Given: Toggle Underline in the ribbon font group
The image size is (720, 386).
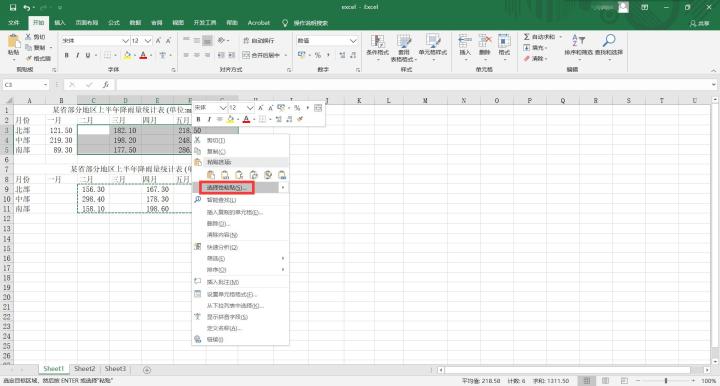Looking at the screenshot, I should click(x=88, y=55).
